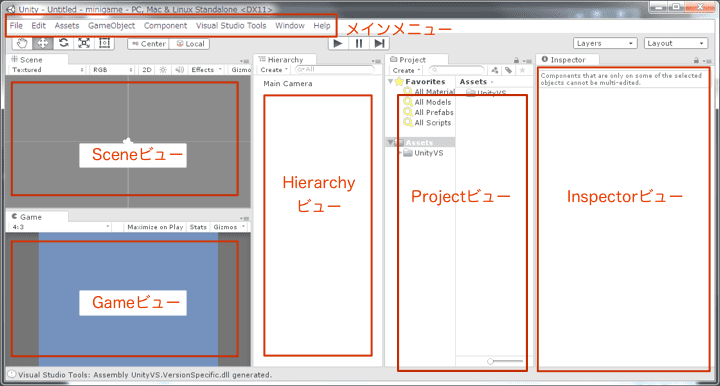Image resolution: width=720 pixels, height=386 pixels.
Task: Toggle Maximize on Play in Game view
Action: [x=155, y=227]
